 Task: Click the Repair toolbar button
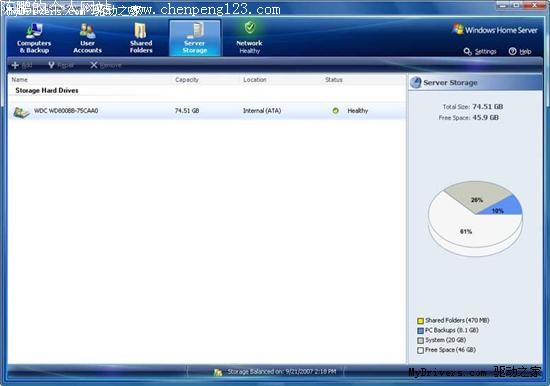pos(61,65)
